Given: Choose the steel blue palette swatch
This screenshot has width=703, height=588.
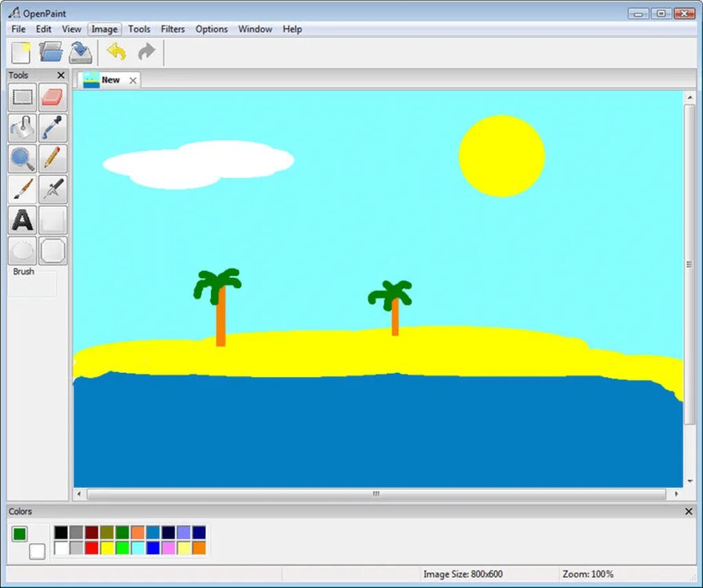Looking at the screenshot, I should [x=153, y=532].
